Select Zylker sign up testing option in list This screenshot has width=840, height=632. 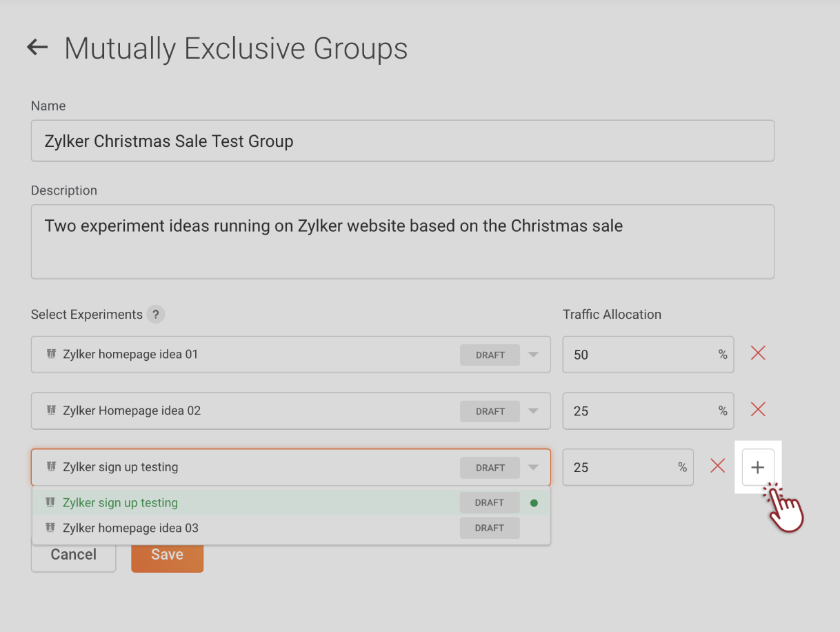point(121,503)
